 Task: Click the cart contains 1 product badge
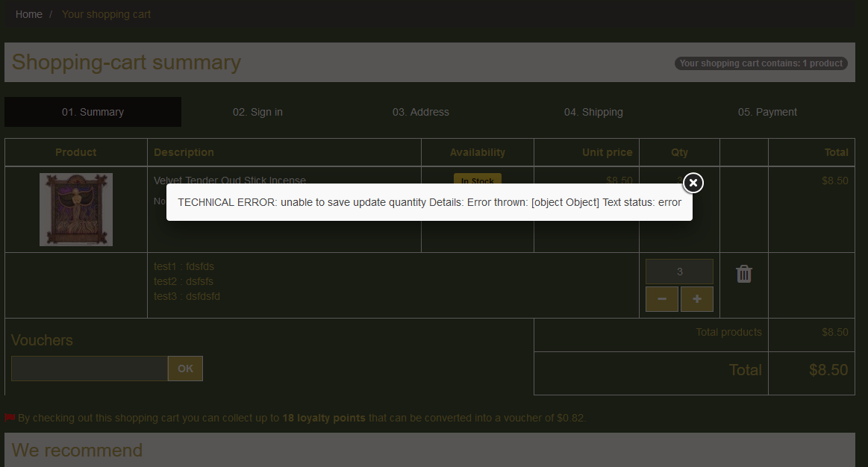point(761,63)
